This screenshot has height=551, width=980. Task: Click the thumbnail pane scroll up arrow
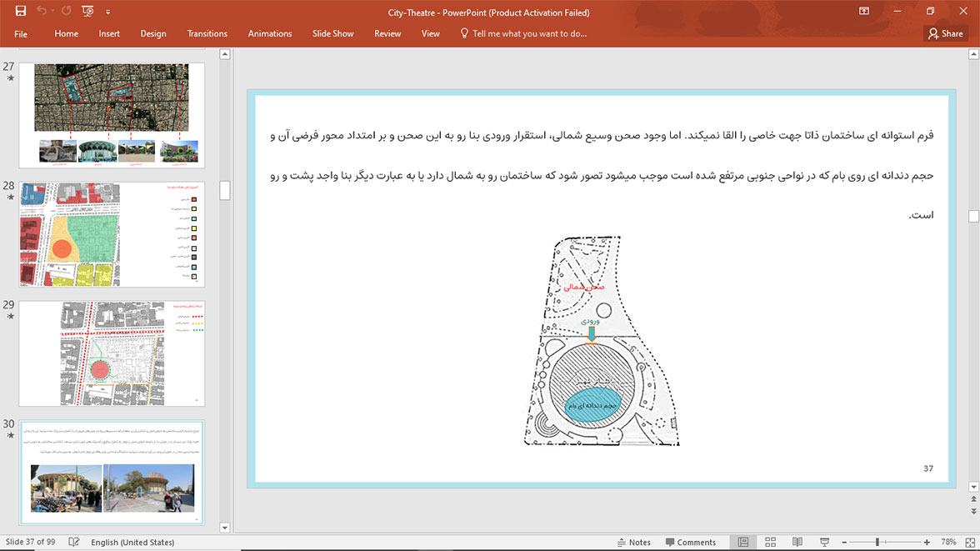click(x=225, y=54)
